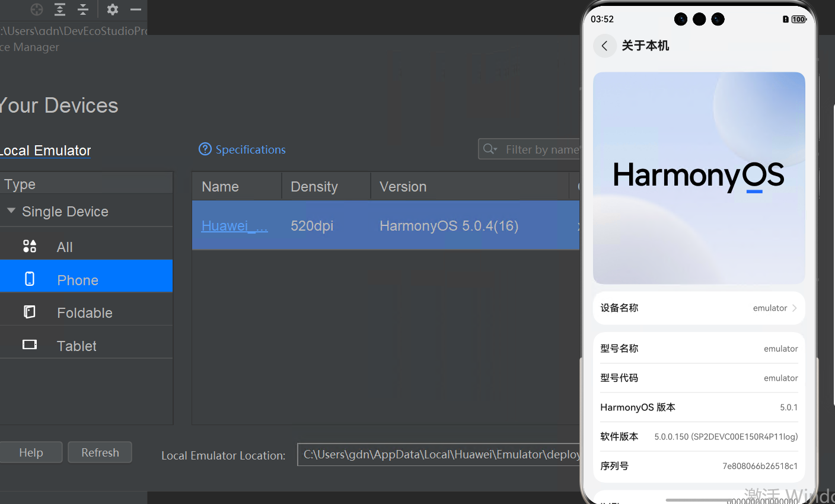Hide the panel with the minus icon
Screen dimensions: 835x504
pyautogui.click(x=136, y=9)
